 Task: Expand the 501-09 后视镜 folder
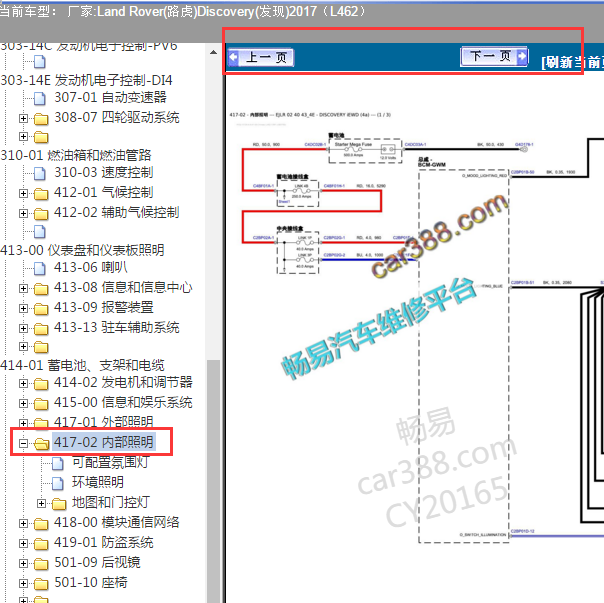click(23, 563)
